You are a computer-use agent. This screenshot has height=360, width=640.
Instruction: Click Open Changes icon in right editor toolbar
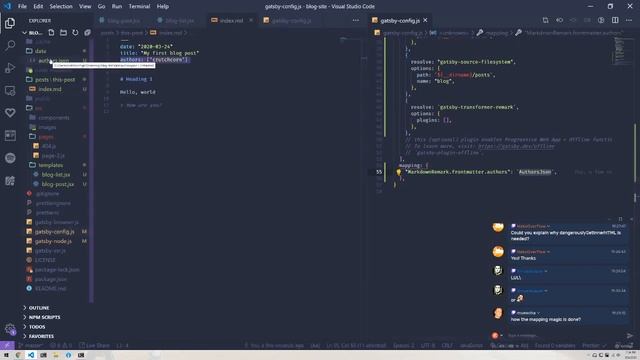(545, 20)
